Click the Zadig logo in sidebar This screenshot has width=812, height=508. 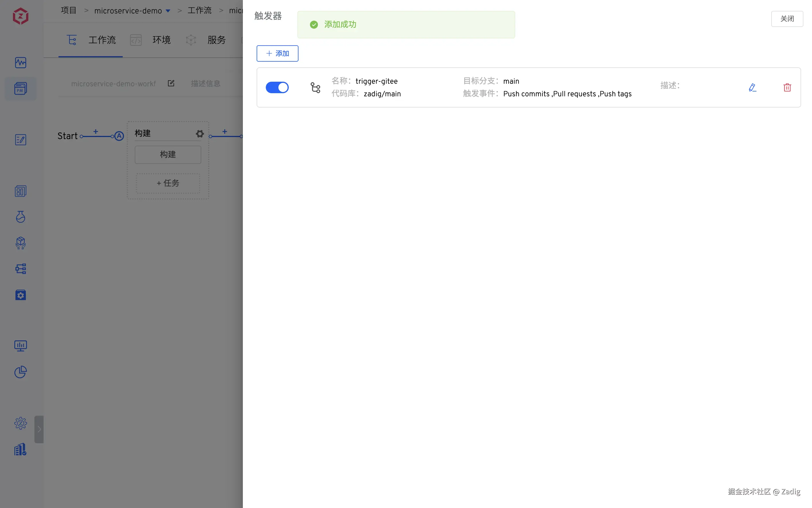[x=20, y=16]
